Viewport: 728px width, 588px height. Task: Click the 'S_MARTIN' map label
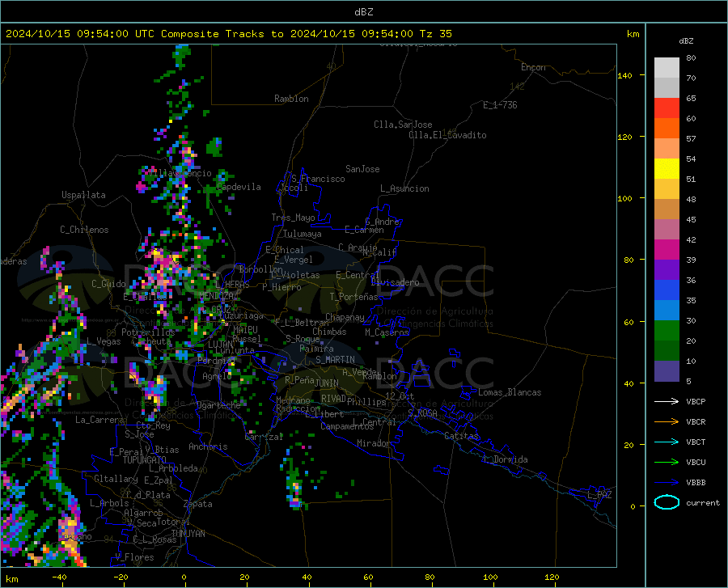tap(335, 360)
